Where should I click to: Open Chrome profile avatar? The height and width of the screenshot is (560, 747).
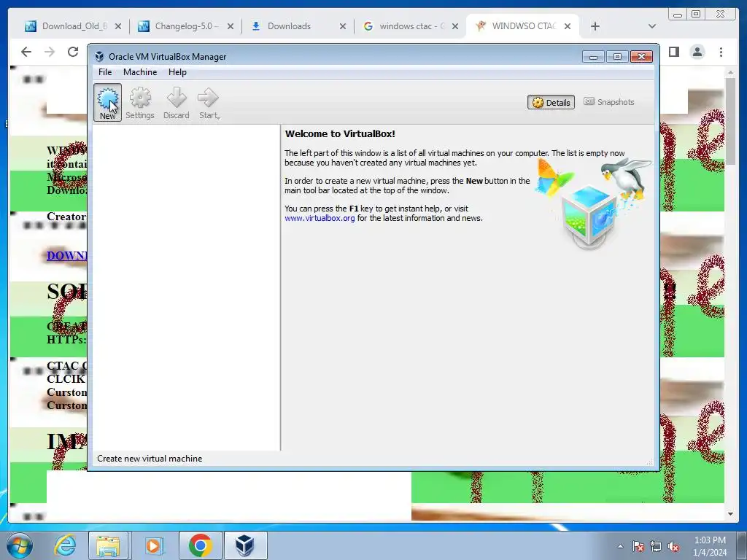(697, 52)
